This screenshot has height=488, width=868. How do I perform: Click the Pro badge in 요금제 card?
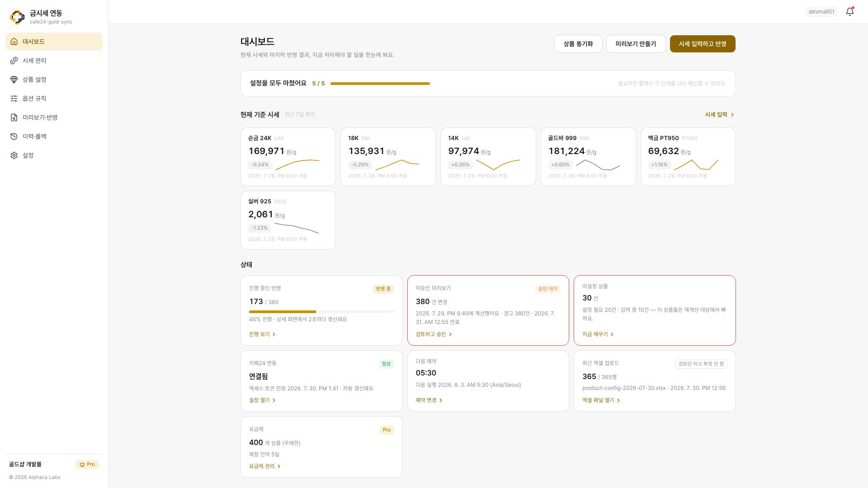pyautogui.click(x=387, y=430)
